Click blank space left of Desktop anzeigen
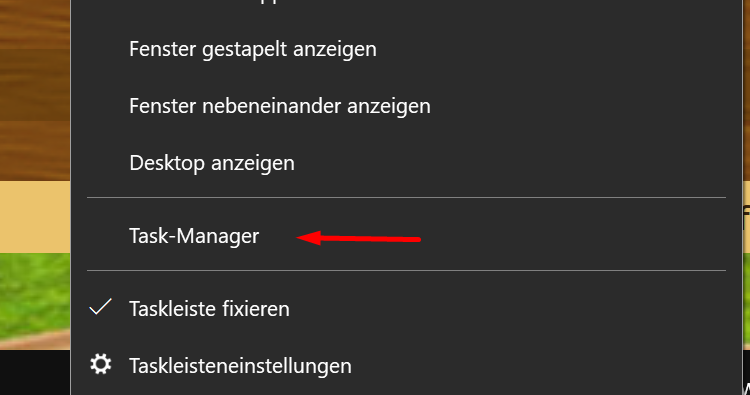The width and height of the screenshot is (750, 395). coord(100,164)
